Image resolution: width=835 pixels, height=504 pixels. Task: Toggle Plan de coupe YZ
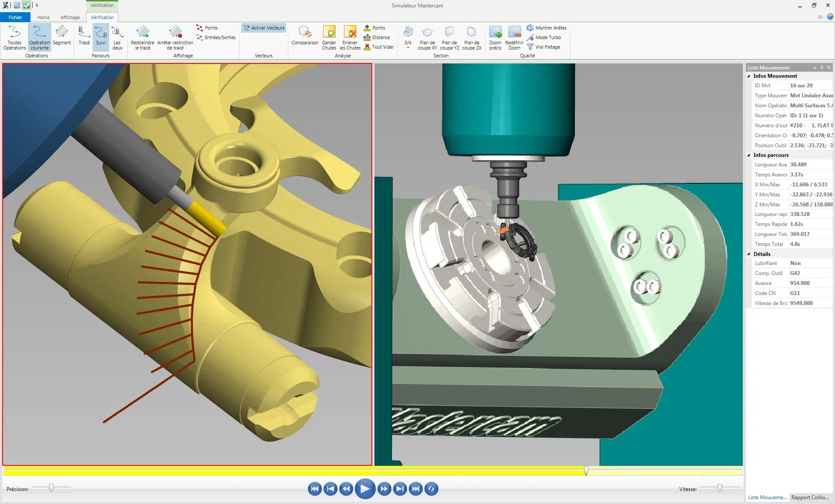pyautogui.click(x=449, y=38)
